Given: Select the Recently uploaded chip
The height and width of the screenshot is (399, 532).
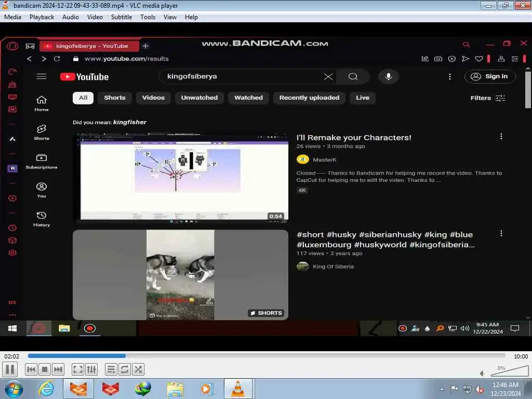Looking at the screenshot, I should [310, 98].
